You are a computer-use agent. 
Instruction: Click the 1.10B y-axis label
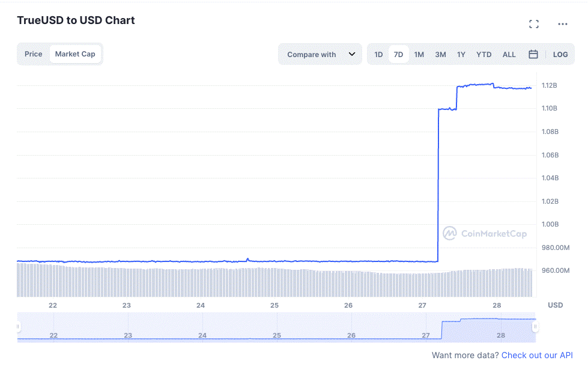pos(549,109)
